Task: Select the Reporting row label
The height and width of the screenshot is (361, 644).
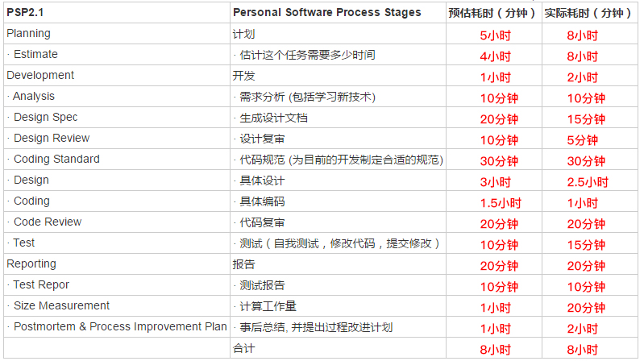Action: pyautogui.click(x=31, y=264)
